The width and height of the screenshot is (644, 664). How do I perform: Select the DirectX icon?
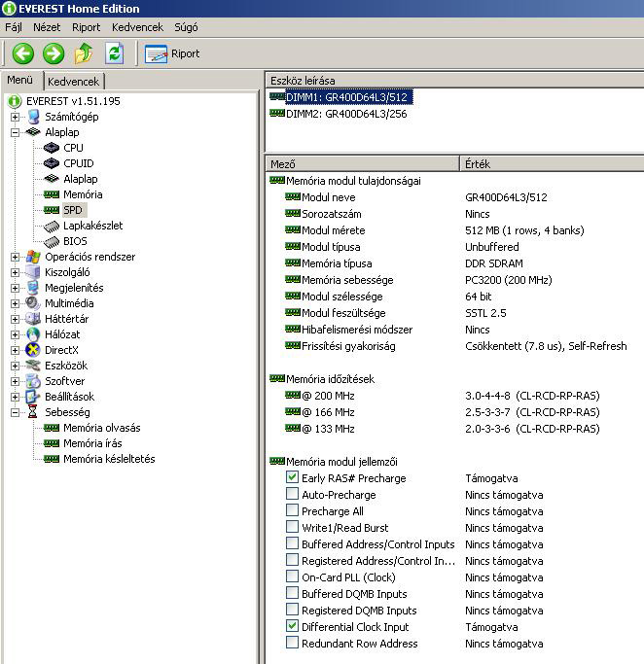(33, 350)
